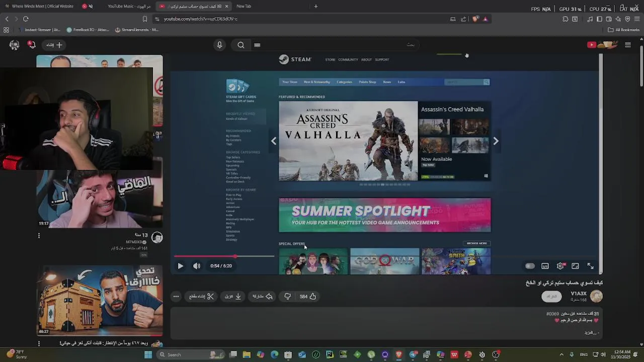Open the browser main menu

(637, 19)
